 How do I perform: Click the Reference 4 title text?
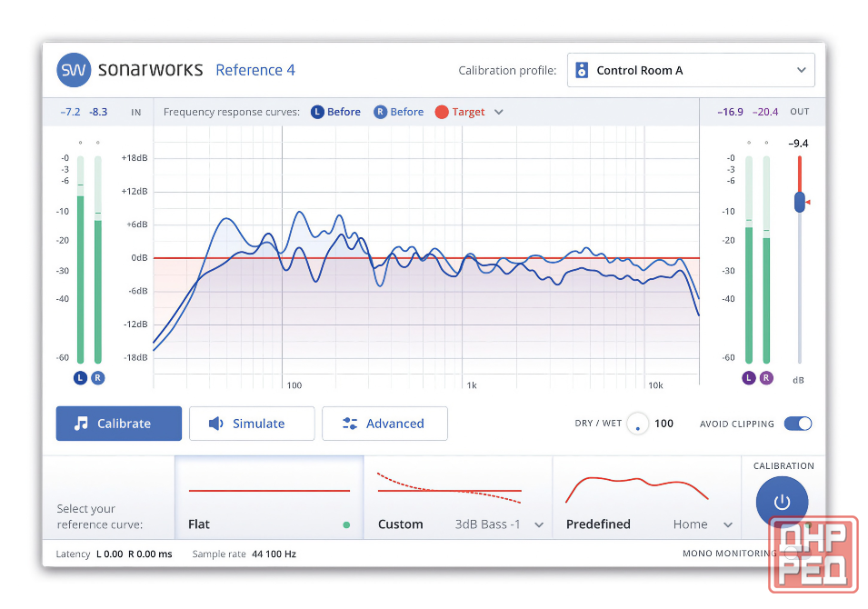pos(255,70)
